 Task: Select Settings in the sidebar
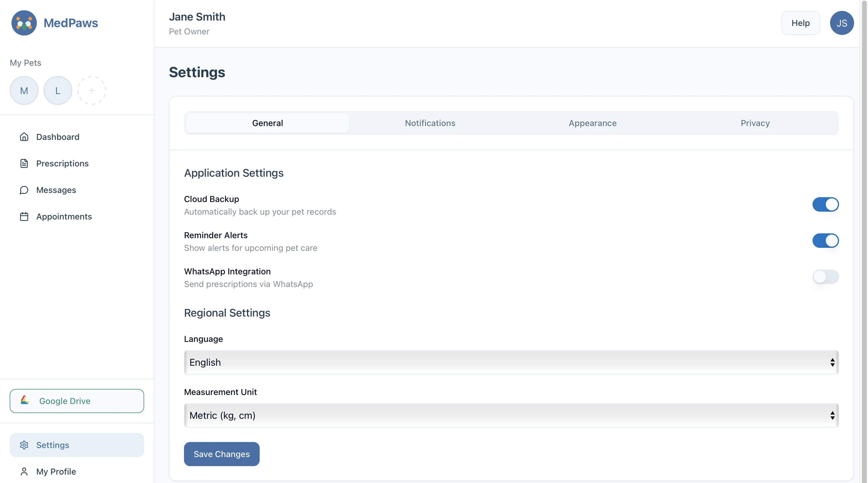click(77, 445)
